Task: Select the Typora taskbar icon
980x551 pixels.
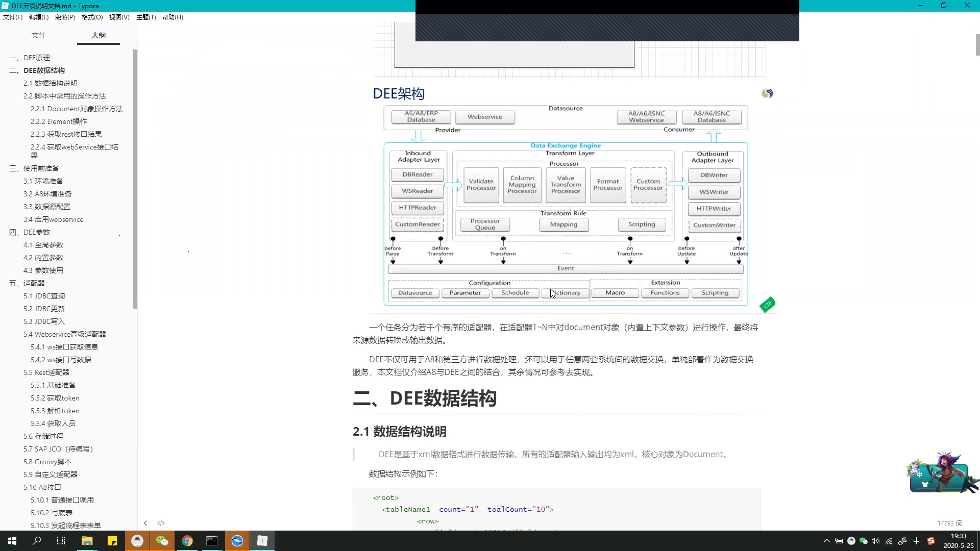Action: 262,541
